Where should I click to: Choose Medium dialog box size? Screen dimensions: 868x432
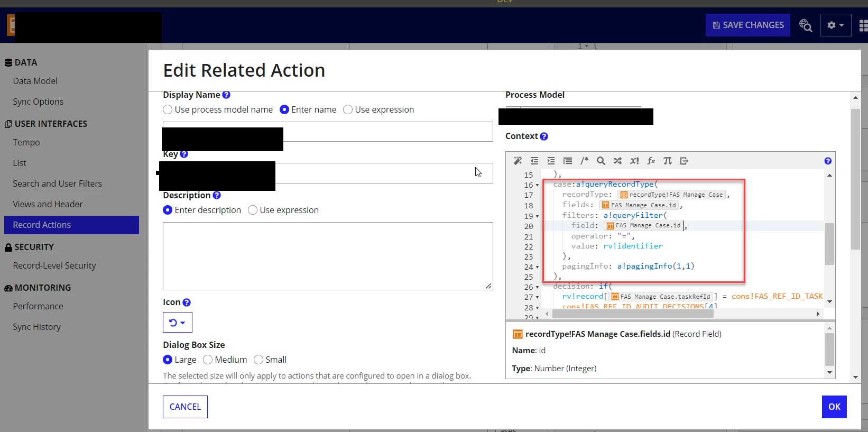click(208, 360)
